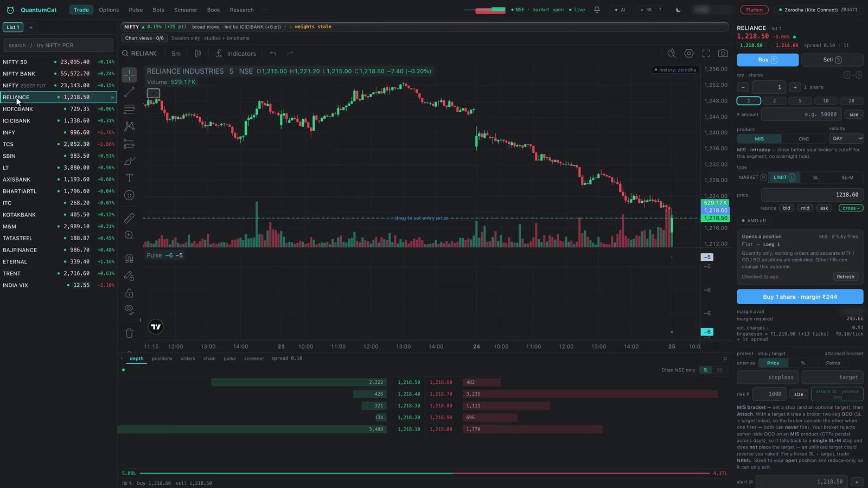Screen dimensions: 868x488
Task: Click the trash remove drawings icon
Action: [129, 333]
